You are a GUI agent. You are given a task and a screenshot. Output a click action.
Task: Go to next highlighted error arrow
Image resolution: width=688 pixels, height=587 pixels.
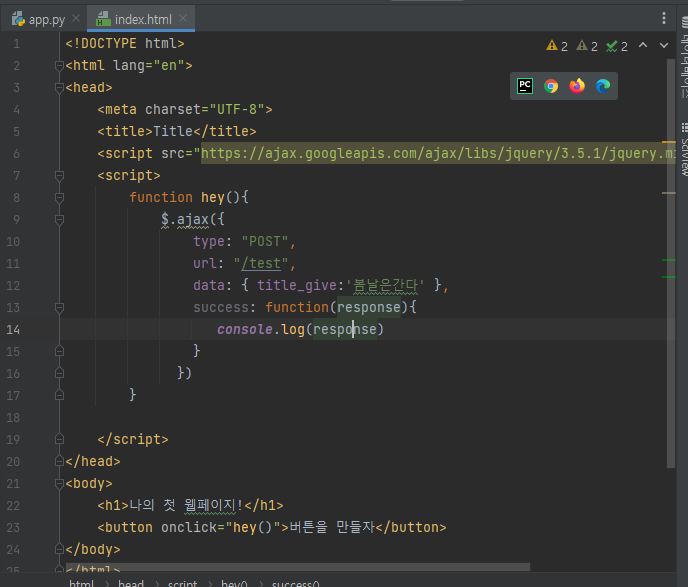coord(664,45)
